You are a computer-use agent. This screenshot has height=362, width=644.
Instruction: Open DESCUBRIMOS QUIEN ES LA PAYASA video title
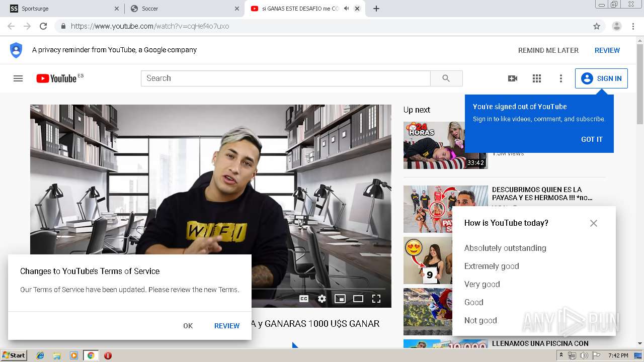[542, 194]
